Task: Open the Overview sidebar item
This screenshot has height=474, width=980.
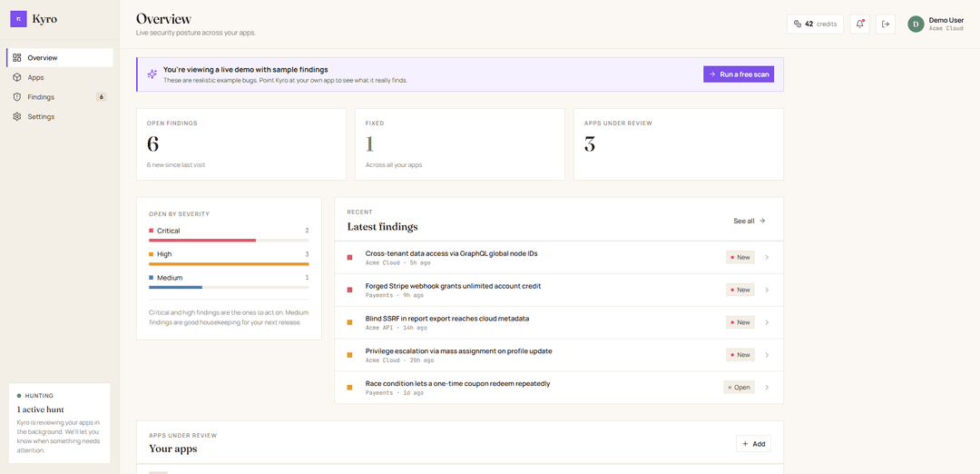Action: [61, 57]
